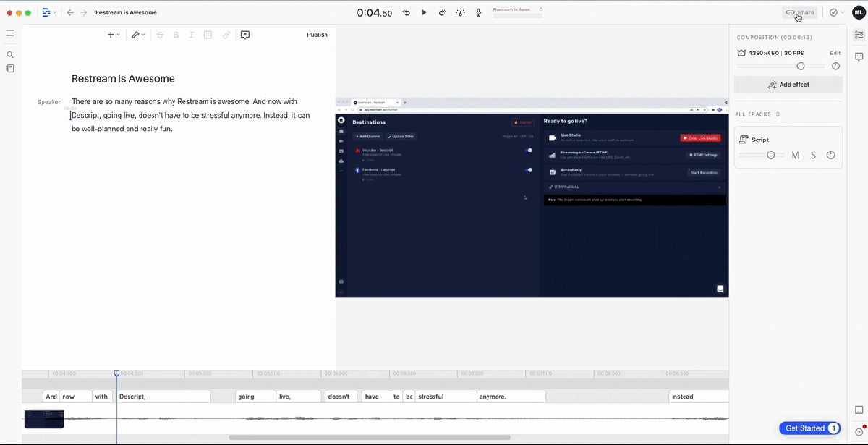Image resolution: width=868 pixels, height=445 pixels.
Task: Click the Add effect button
Action: (788, 85)
